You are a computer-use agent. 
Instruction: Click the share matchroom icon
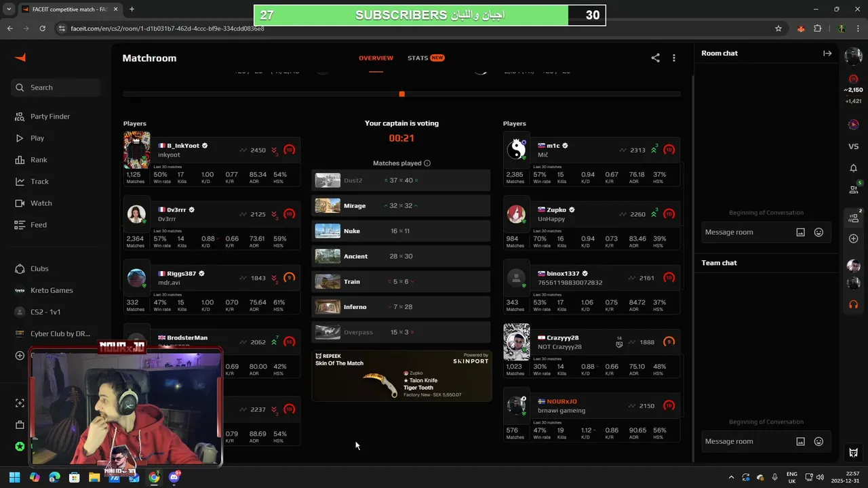[x=655, y=58]
